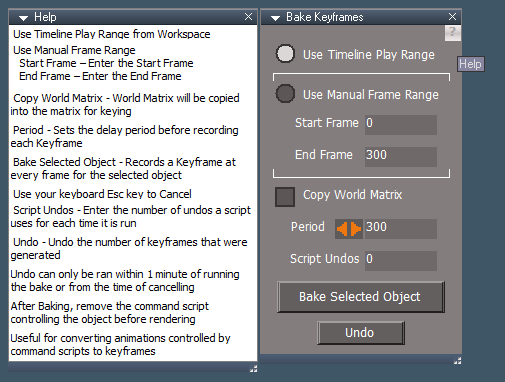Click the Period value field
Viewport: 505px width, 382px height.
coord(401,229)
